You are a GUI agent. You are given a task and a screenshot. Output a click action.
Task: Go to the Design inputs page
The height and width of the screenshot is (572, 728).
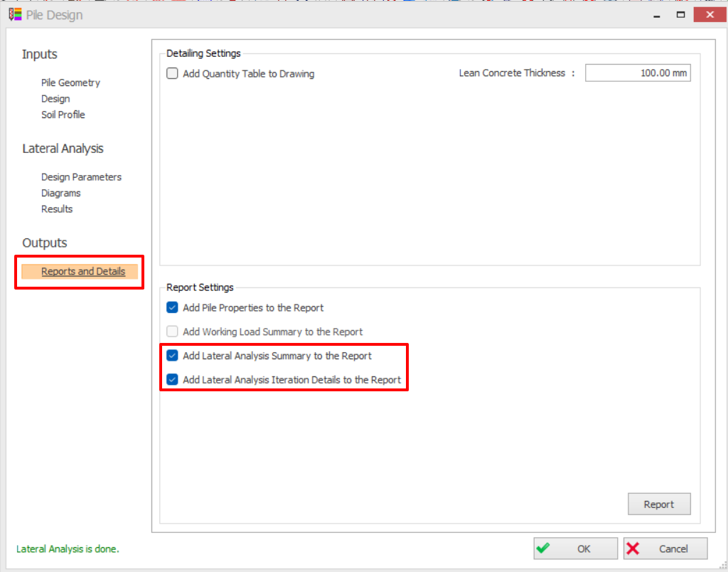coord(55,99)
